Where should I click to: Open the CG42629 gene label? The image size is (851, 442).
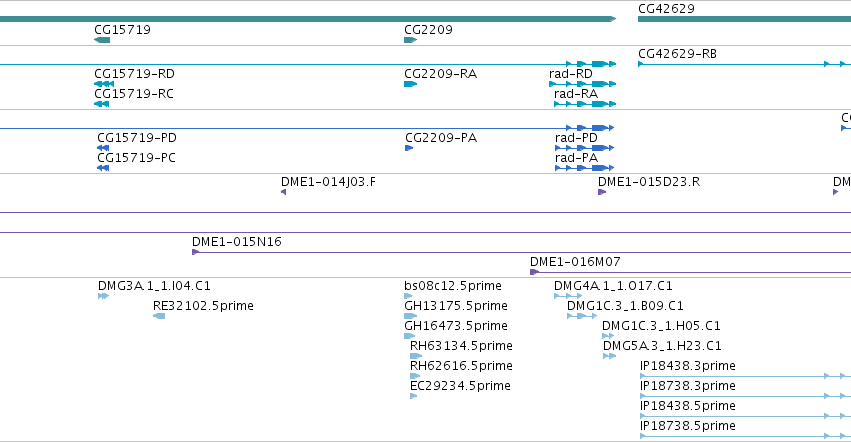click(x=666, y=9)
